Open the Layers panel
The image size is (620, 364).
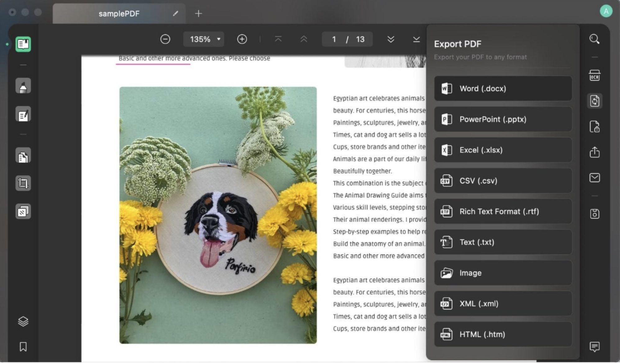coord(23,321)
